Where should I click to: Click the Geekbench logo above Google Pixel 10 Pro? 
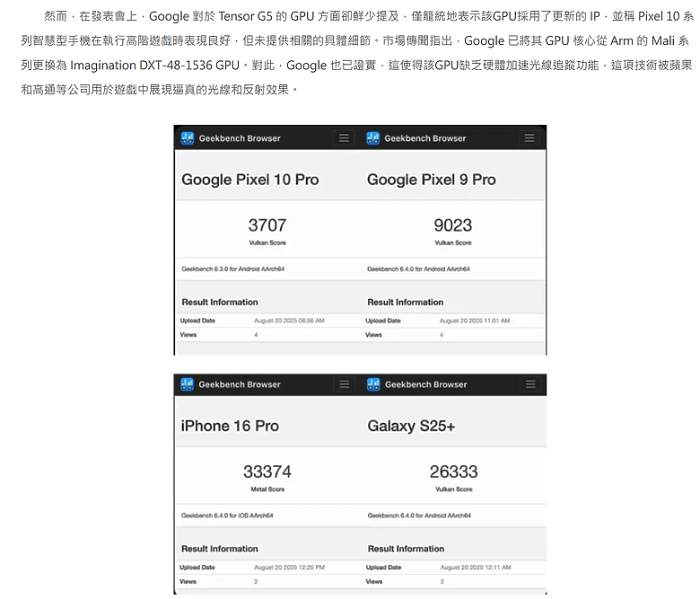click(188, 138)
